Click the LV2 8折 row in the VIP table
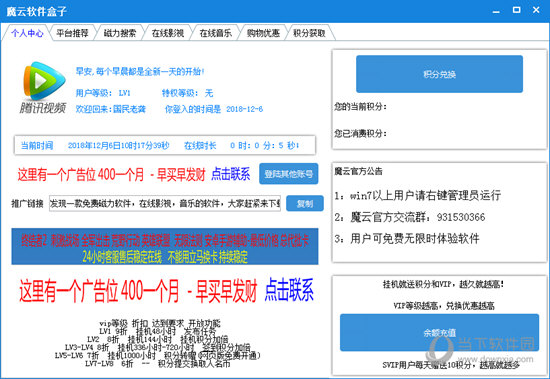Screen dimensions: 550x379 (x=157, y=339)
